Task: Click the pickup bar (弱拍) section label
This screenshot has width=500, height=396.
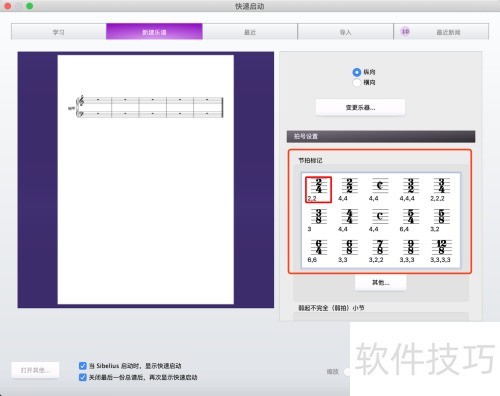Action: (331, 308)
